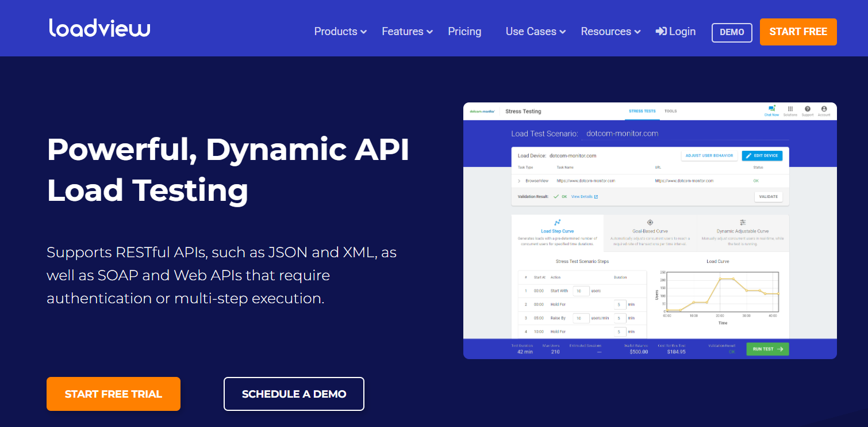Select the TOOLS tab in preview
The height and width of the screenshot is (427, 868).
pyautogui.click(x=670, y=111)
